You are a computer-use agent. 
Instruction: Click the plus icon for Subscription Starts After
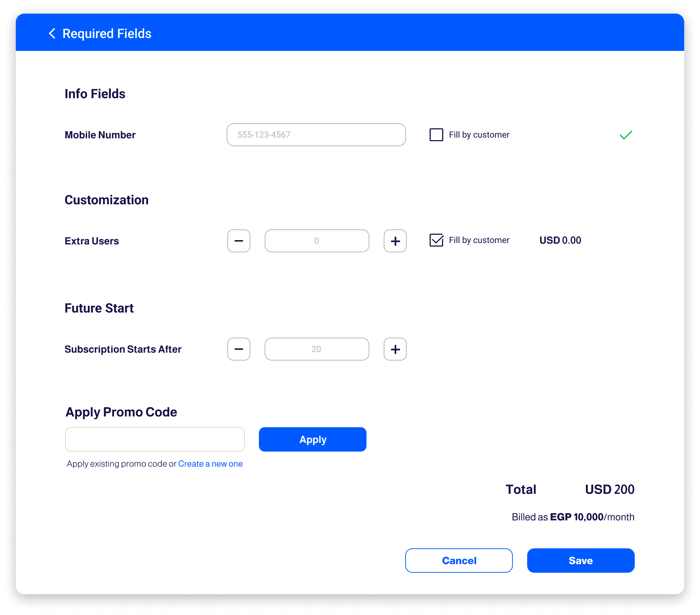coord(394,349)
